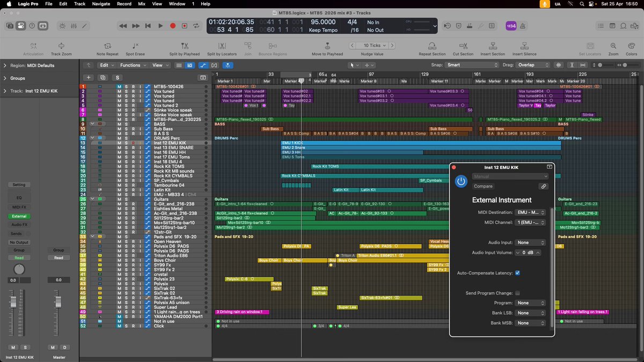The width and height of the screenshot is (644, 362).
Task: Toggle the Inspector panel button
Action: (x=20, y=25)
